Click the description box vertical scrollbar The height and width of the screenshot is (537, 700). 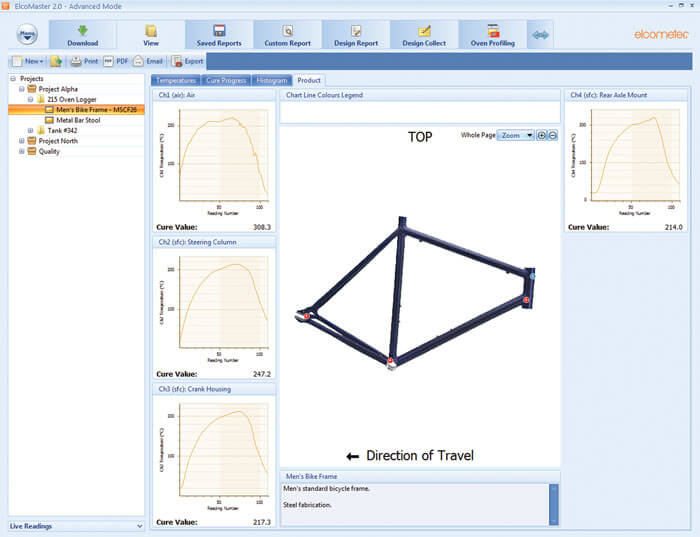pos(553,503)
